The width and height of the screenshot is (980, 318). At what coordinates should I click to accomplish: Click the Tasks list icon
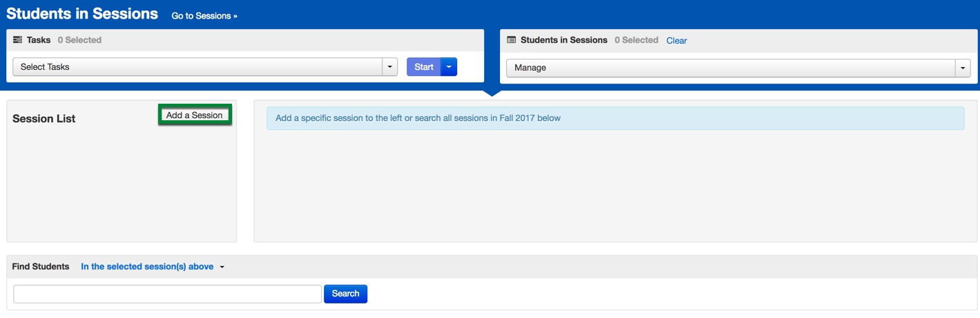(18, 40)
